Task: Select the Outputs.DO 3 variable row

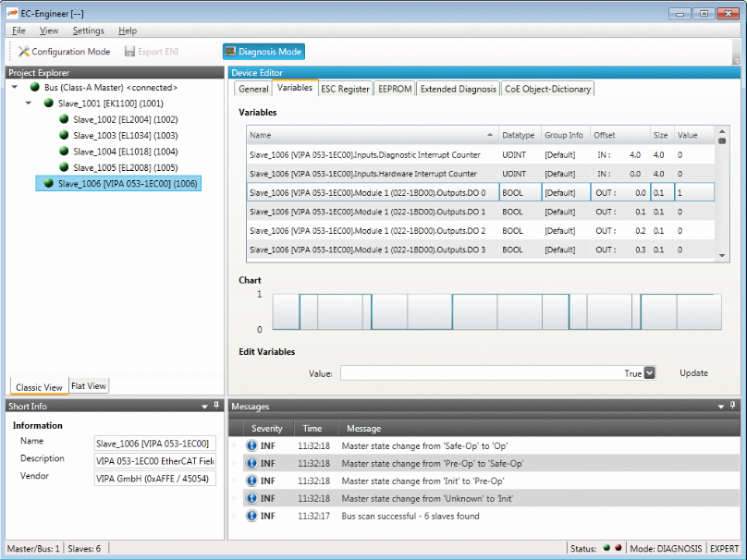Action: [481, 250]
